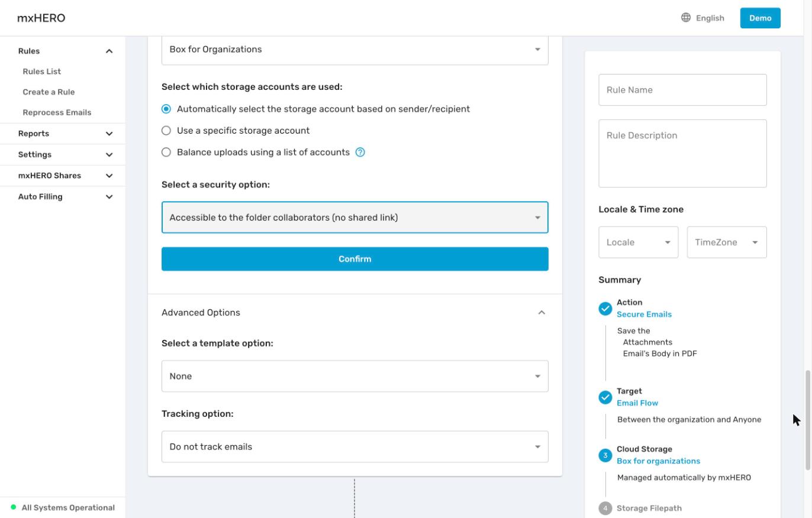812x518 pixels.
Task: Click the Secure Emails summary link
Action: 644,314
